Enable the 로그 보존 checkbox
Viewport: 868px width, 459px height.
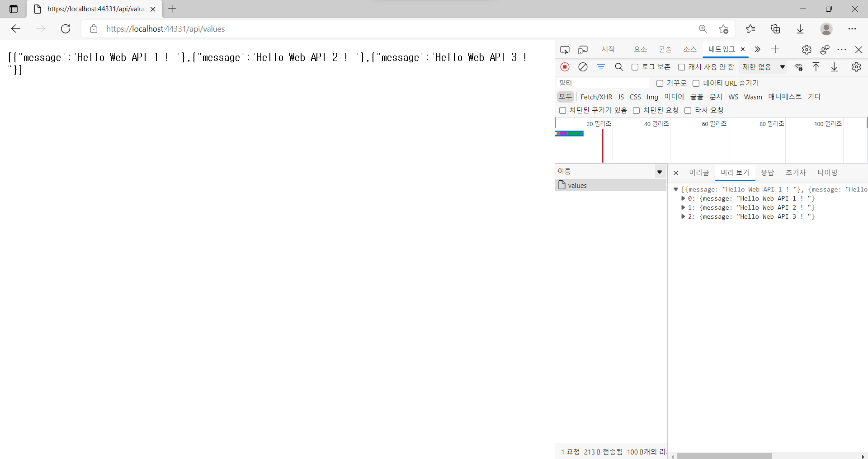click(635, 67)
